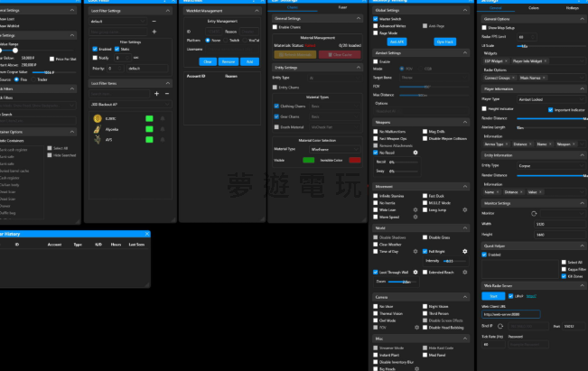
Task: Click the minus icon in Loot Filter Items
Action: [x=166, y=93]
